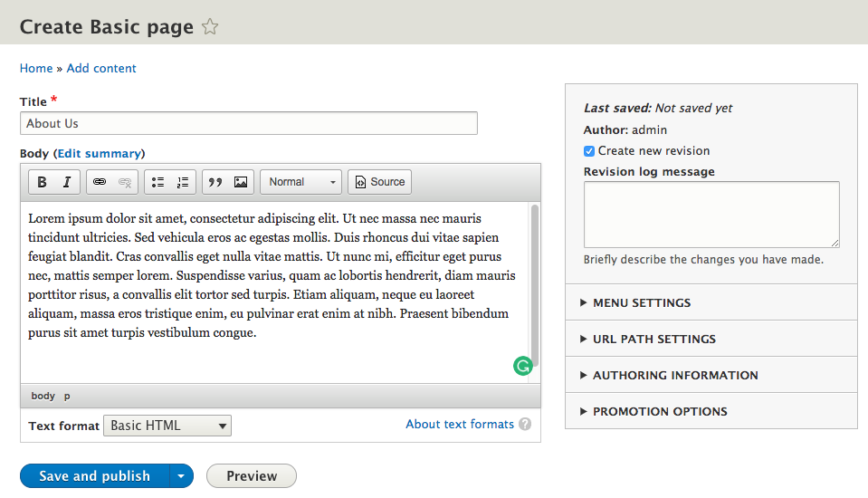Open the Edit summary link
The width and height of the screenshot is (868, 498).
click(100, 154)
